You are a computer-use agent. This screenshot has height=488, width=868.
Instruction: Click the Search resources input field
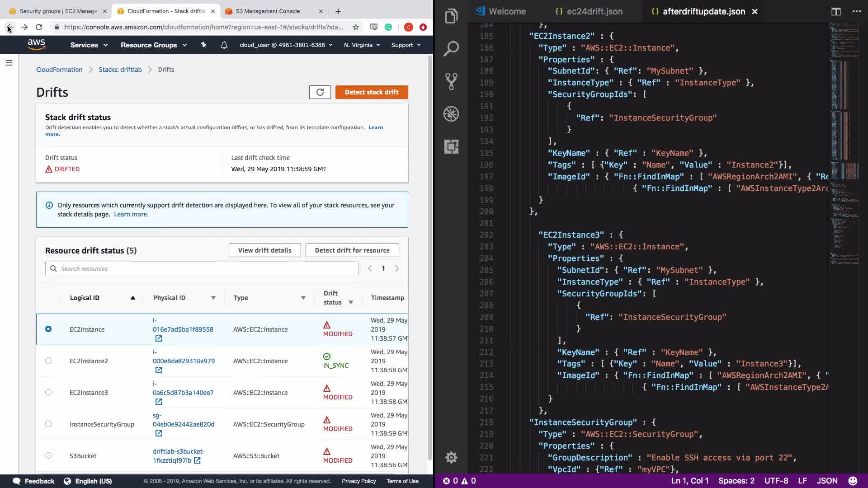202,269
